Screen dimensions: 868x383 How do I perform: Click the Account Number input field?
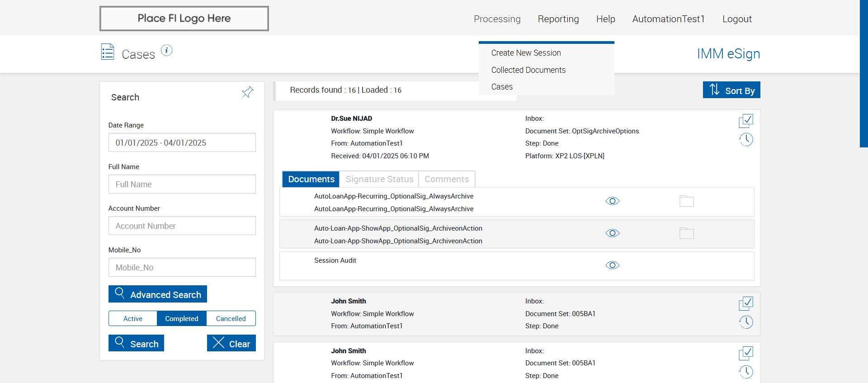coord(182,226)
